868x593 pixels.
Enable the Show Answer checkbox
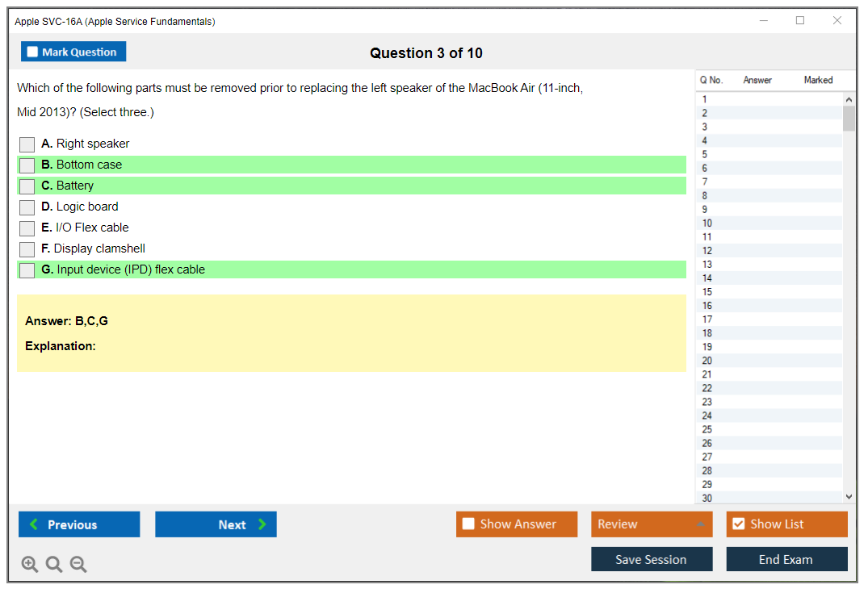(x=469, y=524)
